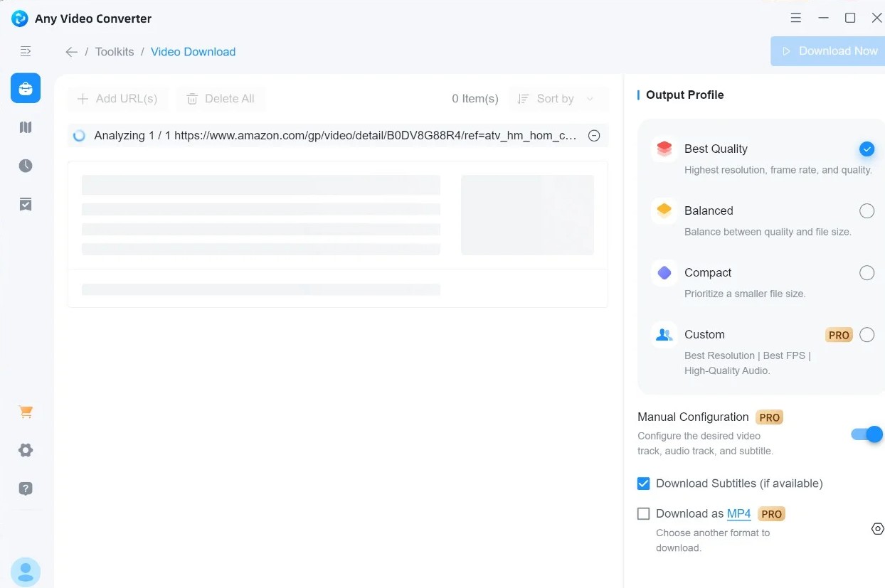
Task: Open the Video Download tool in sidebar
Action: (x=26, y=88)
